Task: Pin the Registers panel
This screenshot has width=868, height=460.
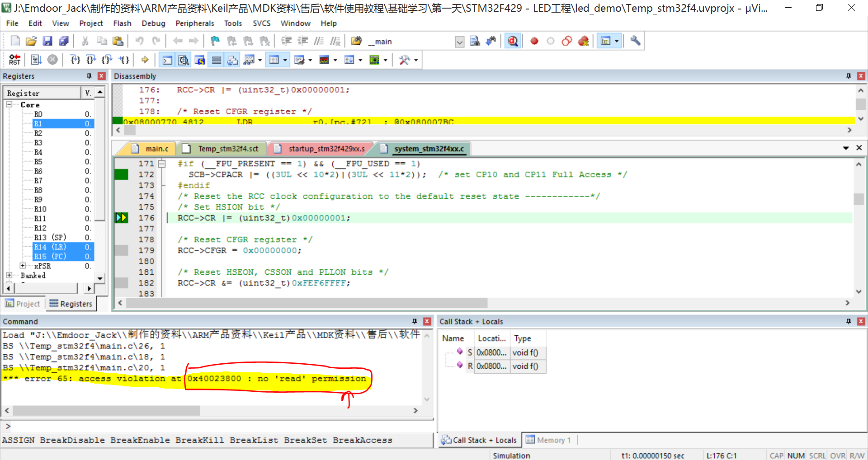Action: pyautogui.click(x=89, y=76)
